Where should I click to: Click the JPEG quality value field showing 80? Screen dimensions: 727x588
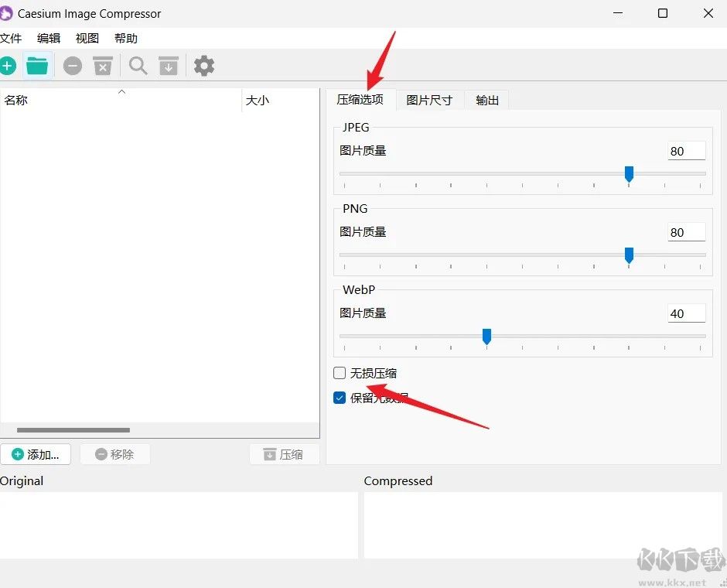click(686, 150)
